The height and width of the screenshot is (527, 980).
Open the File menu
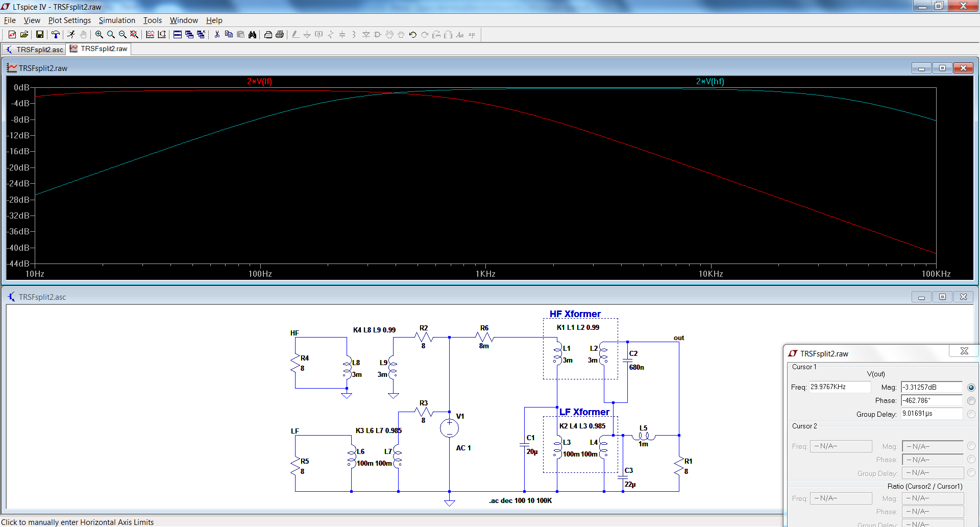click(10, 20)
